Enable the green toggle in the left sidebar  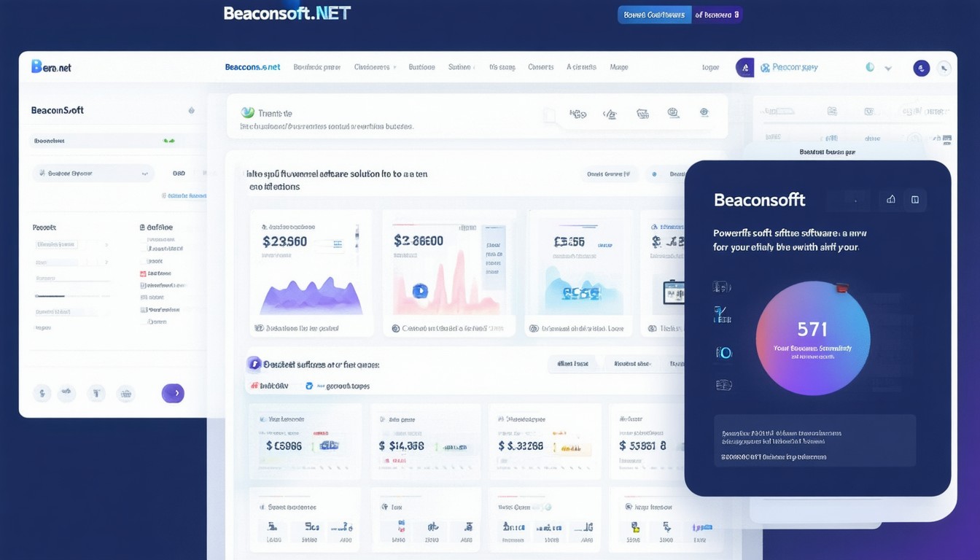[x=169, y=140]
